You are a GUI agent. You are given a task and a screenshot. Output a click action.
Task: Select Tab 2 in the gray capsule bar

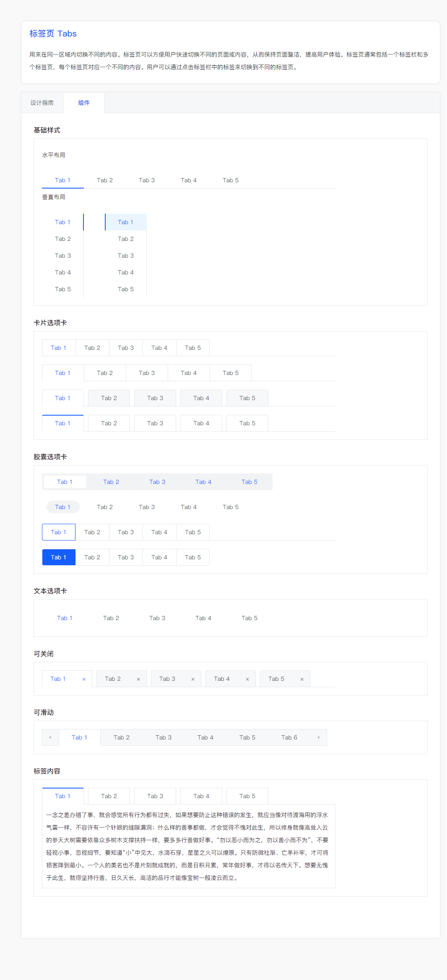pos(111,482)
